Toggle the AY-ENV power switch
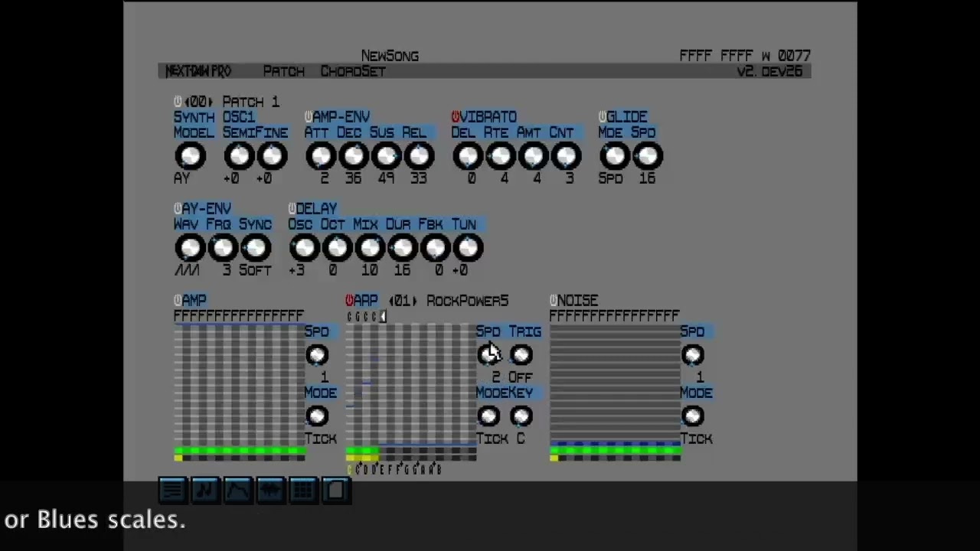The width and height of the screenshot is (980, 551). 178,209
